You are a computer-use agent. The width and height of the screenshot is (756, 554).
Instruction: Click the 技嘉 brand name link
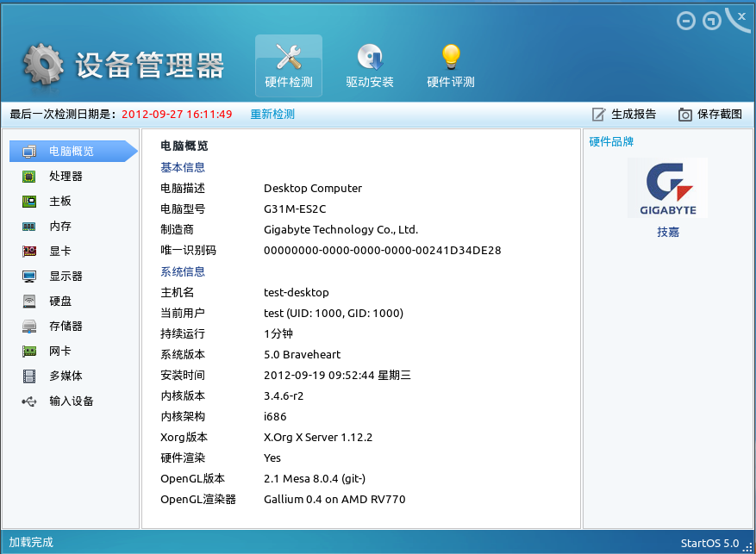[668, 232]
